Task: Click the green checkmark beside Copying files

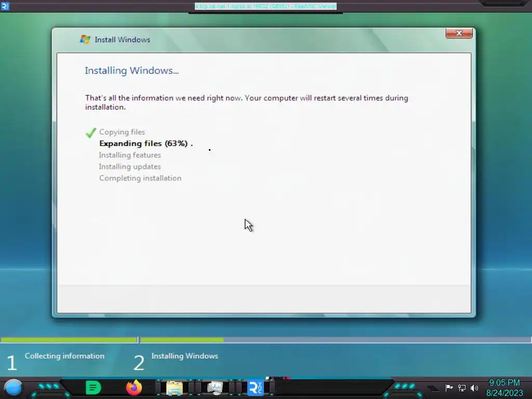Action: coord(90,132)
